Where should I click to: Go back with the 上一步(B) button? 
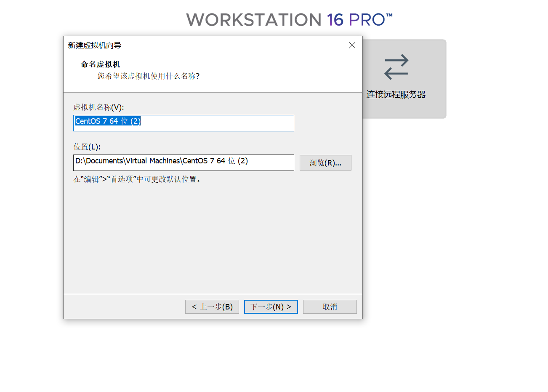[x=212, y=307]
